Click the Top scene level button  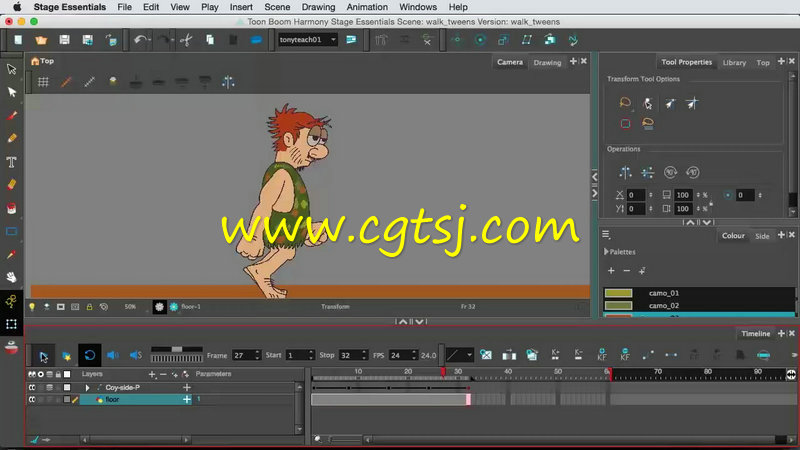[42, 61]
